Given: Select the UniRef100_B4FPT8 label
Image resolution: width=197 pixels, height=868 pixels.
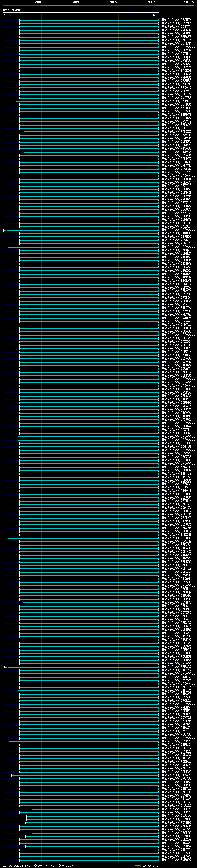Looking at the screenshot, I should coord(177,115).
